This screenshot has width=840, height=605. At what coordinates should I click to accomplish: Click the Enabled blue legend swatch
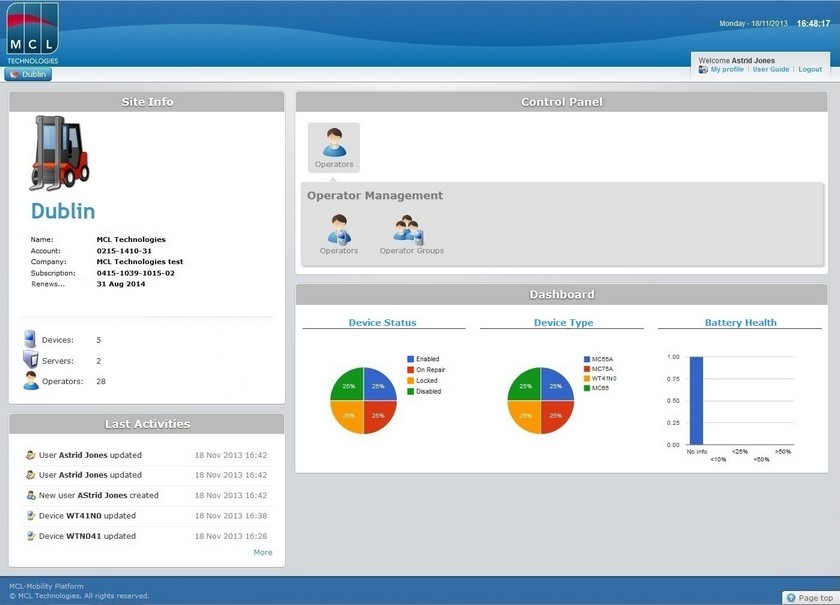click(x=410, y=359)
